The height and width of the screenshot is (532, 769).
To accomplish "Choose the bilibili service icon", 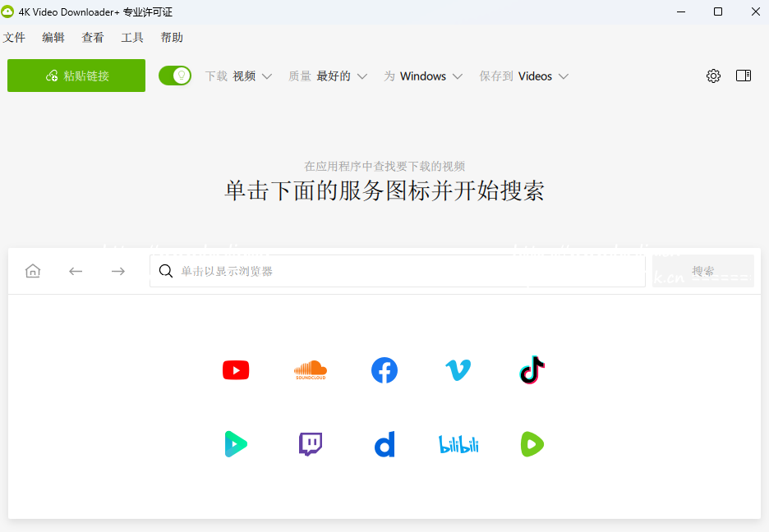I will click(x=458, y=444).
